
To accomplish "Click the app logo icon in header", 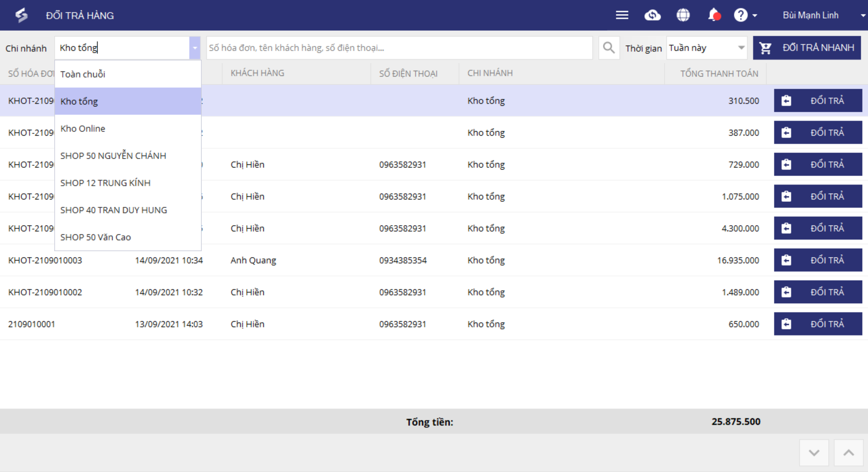I will (21, 15).
